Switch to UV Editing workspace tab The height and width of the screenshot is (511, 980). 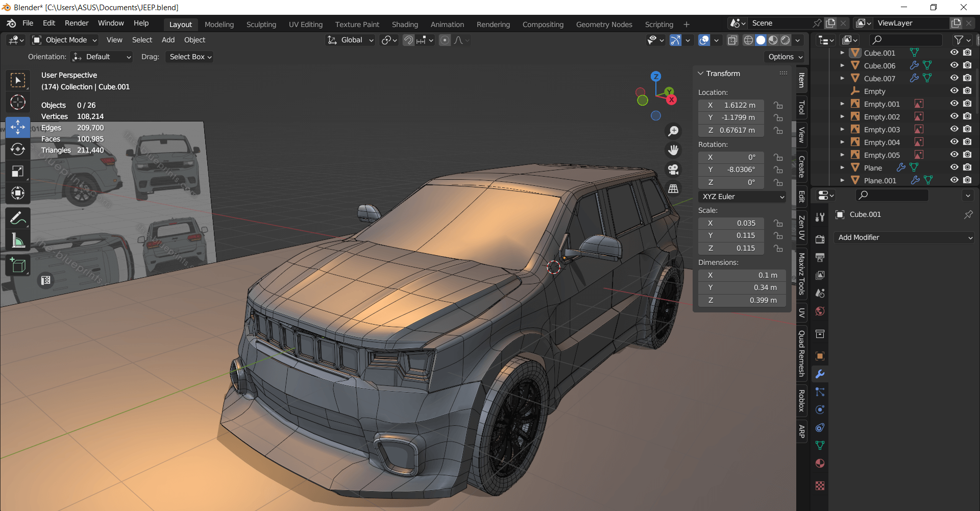[x=306, y=25]
